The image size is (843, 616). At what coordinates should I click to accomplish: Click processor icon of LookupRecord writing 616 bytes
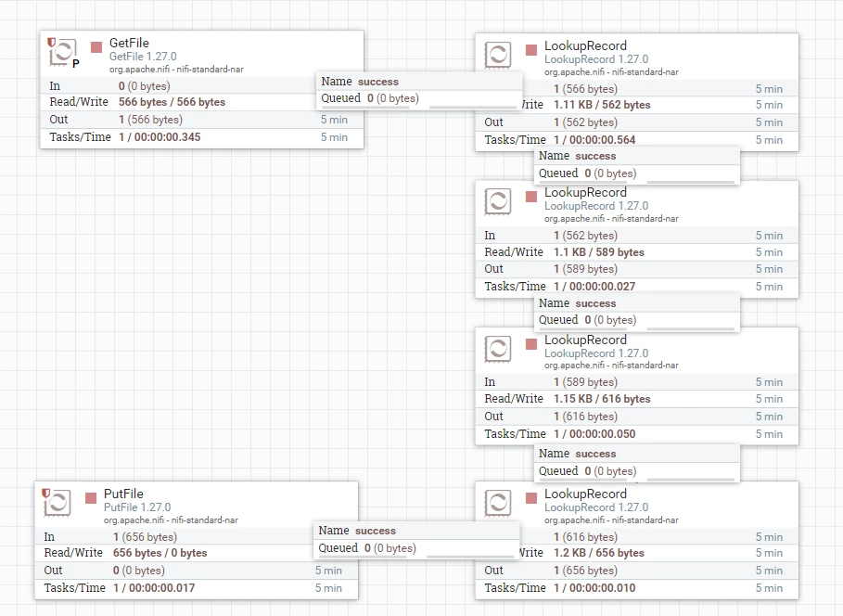pyautogui.click(x=498, y=349)
